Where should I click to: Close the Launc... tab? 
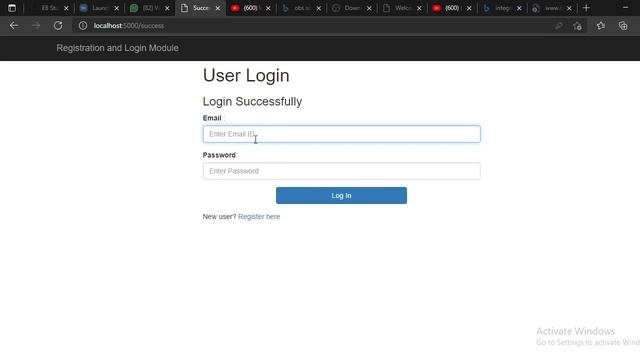(117, 8)
